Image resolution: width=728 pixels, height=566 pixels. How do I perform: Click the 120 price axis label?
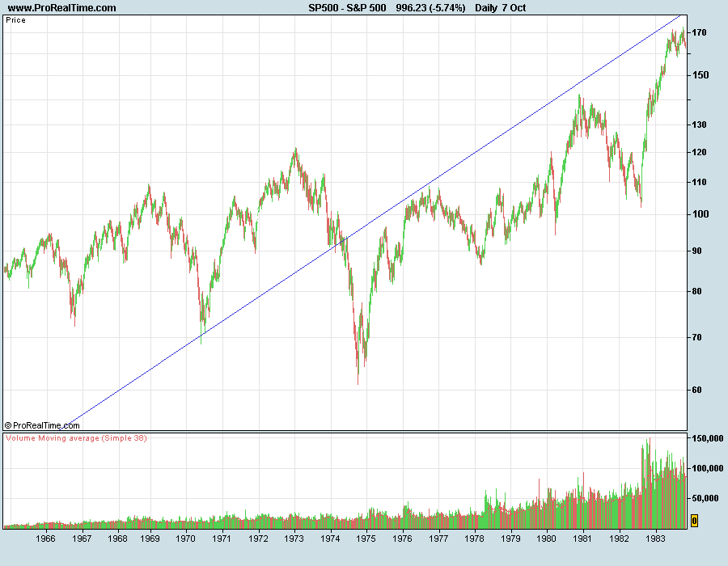[x=699, y=152]
